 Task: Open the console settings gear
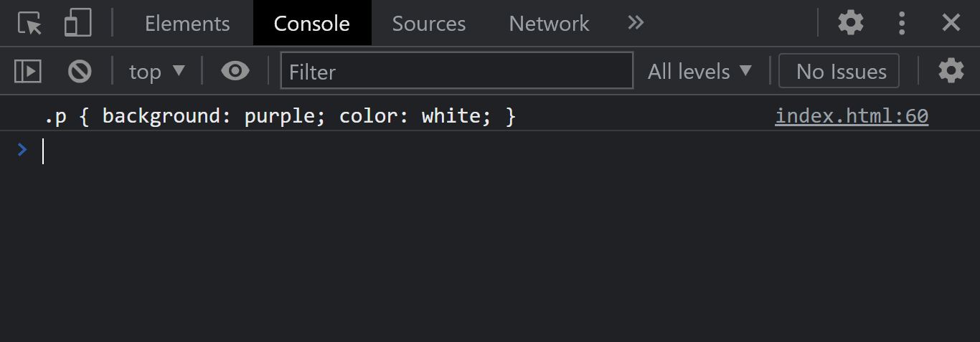pos(951,71)
